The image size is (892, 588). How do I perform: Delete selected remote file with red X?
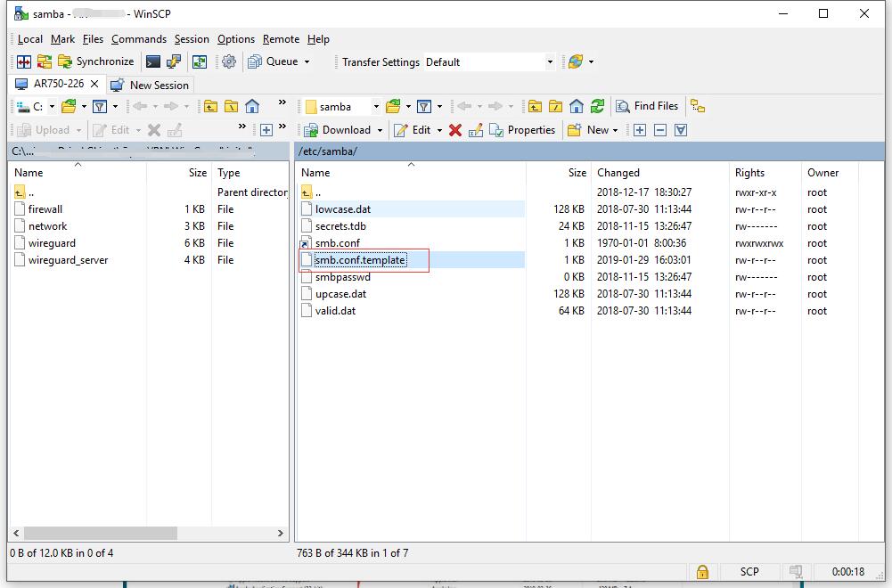(455, 130)
